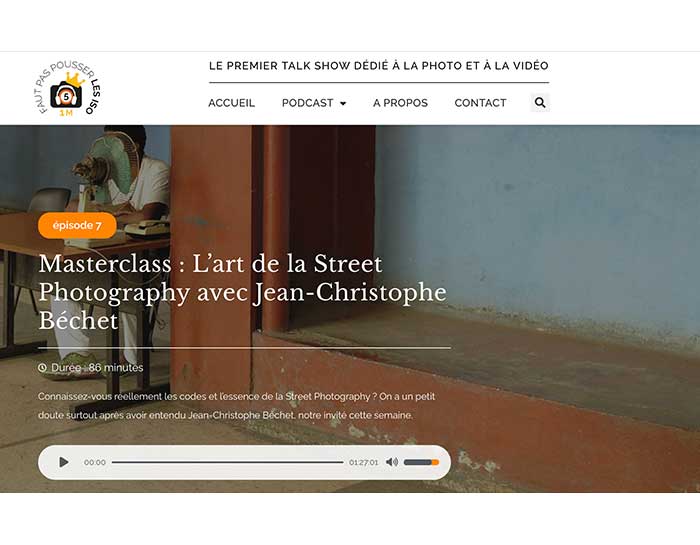The width and height of the screenshot is (700, 545).
Task: Click the episode description paragraph
Action: coord(237,406)
